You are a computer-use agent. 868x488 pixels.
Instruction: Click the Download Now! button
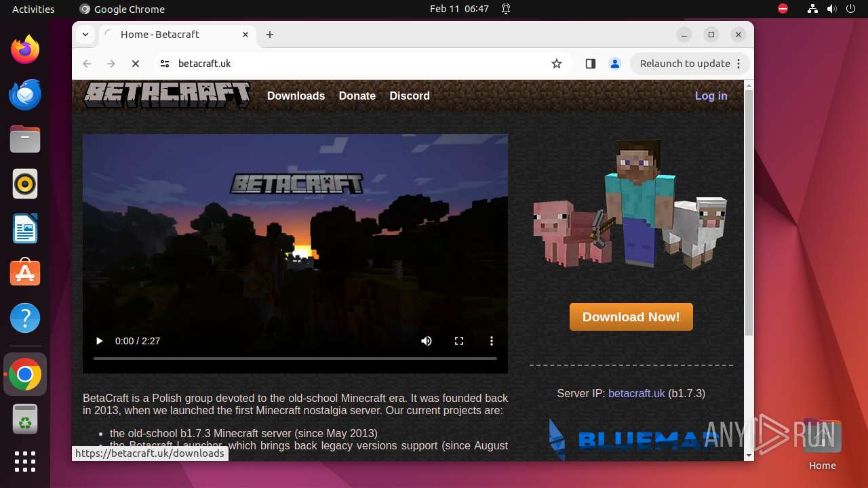pos(631,317)
